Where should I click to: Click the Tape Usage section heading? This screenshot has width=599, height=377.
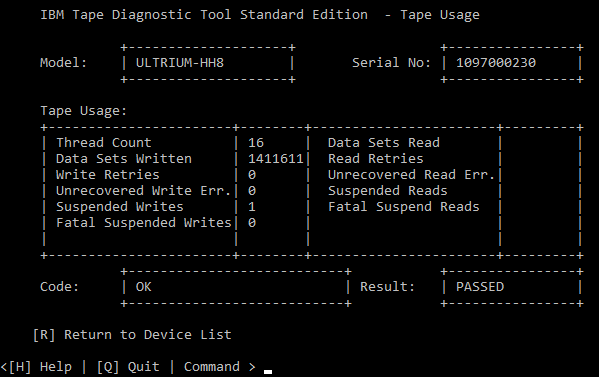coord(83,111)
